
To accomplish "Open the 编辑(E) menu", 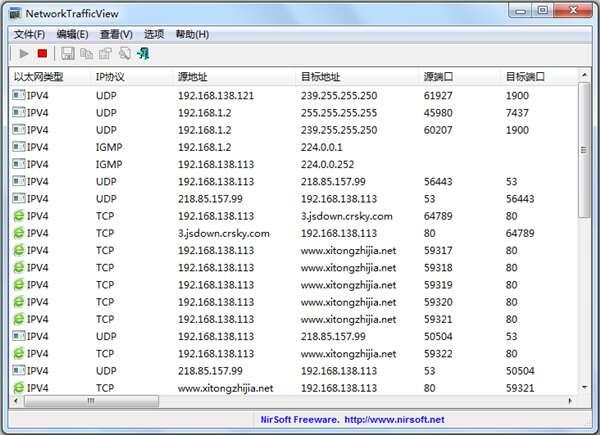I will pyautogui.click(x=72, y=34).
